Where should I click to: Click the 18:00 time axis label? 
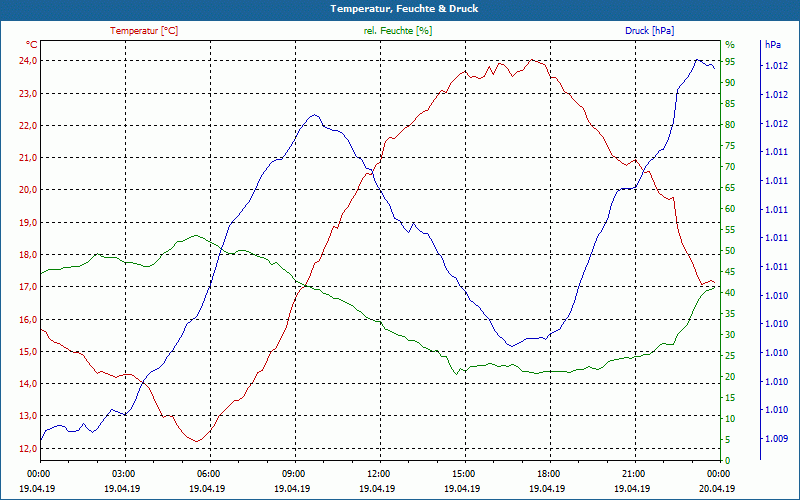(x=548, y=473)
